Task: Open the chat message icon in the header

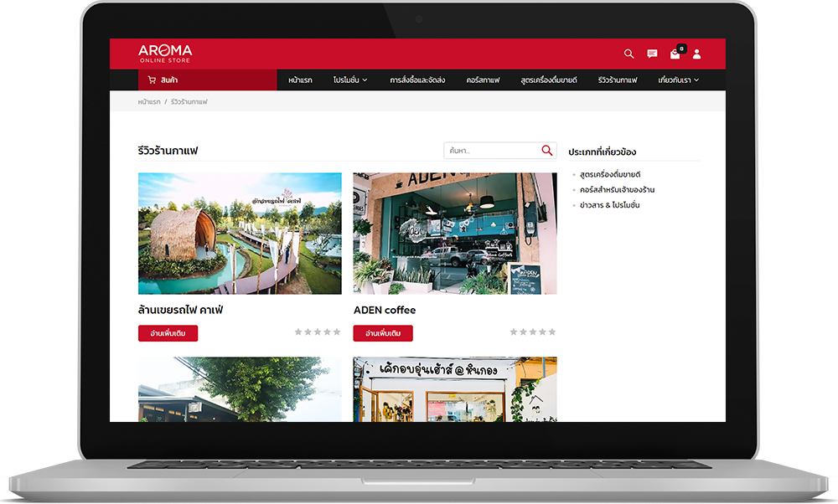Action: click(x=652, y=54)
